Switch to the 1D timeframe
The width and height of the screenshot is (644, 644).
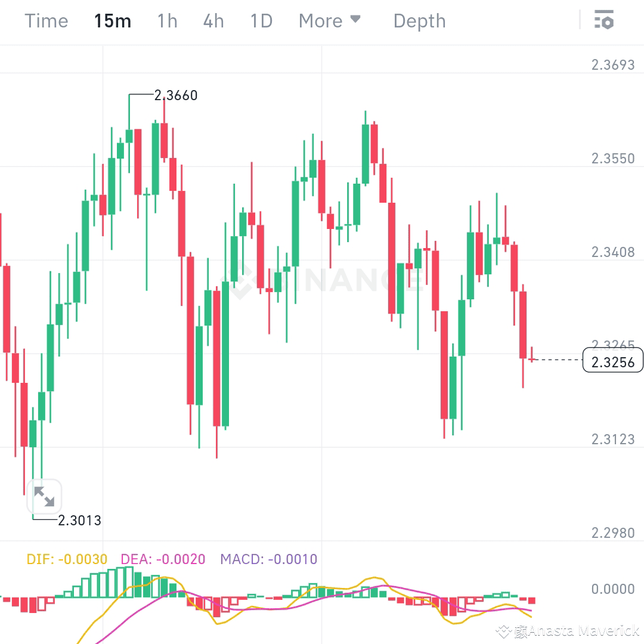(x=261, y=20)
